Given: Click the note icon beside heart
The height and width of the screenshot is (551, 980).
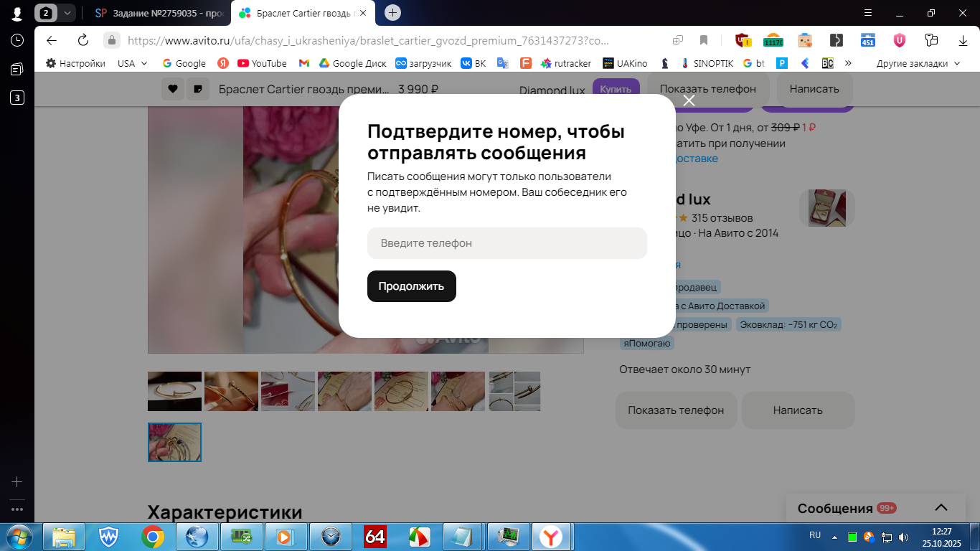Looking at the screenshot, I should click(197, 89).
